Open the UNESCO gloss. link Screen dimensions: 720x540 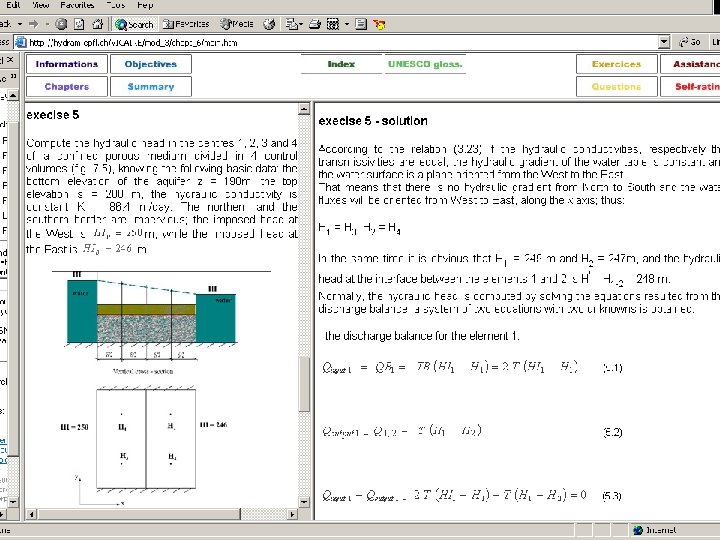(x=425, y=64)
